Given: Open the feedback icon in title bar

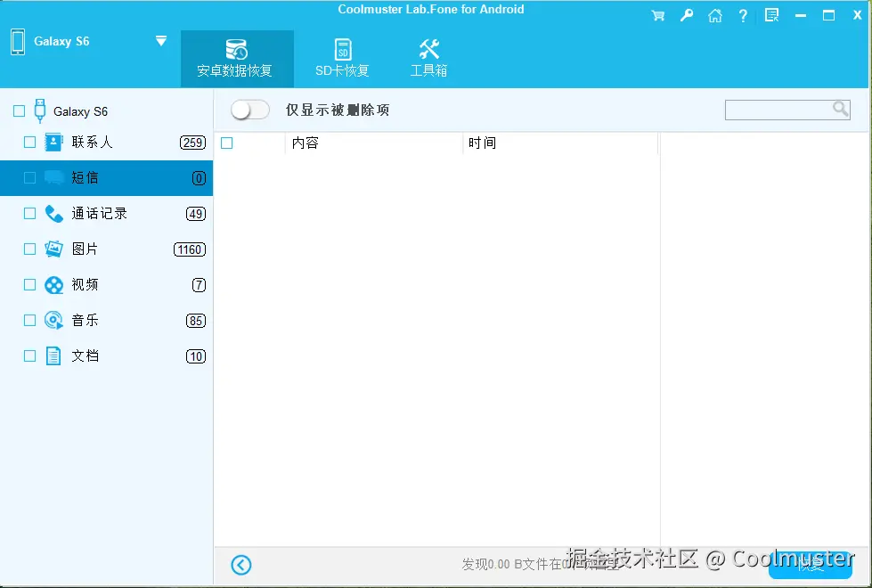Looking at the screenshot, I should [x=771, y=14].
